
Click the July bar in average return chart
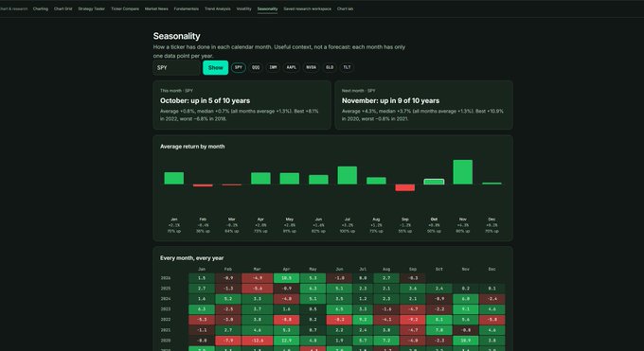[x=348, y=175]
